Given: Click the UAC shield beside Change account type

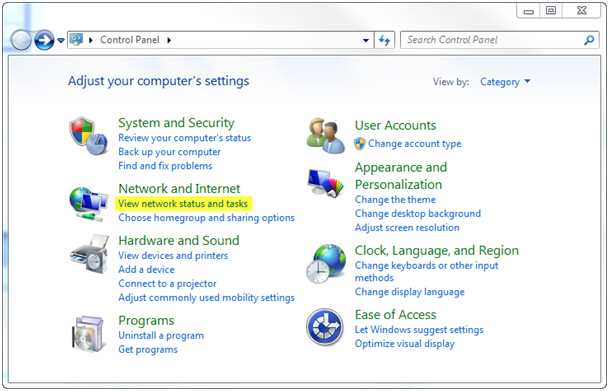Looking at the screenshot, I should (x=360, y=144).
